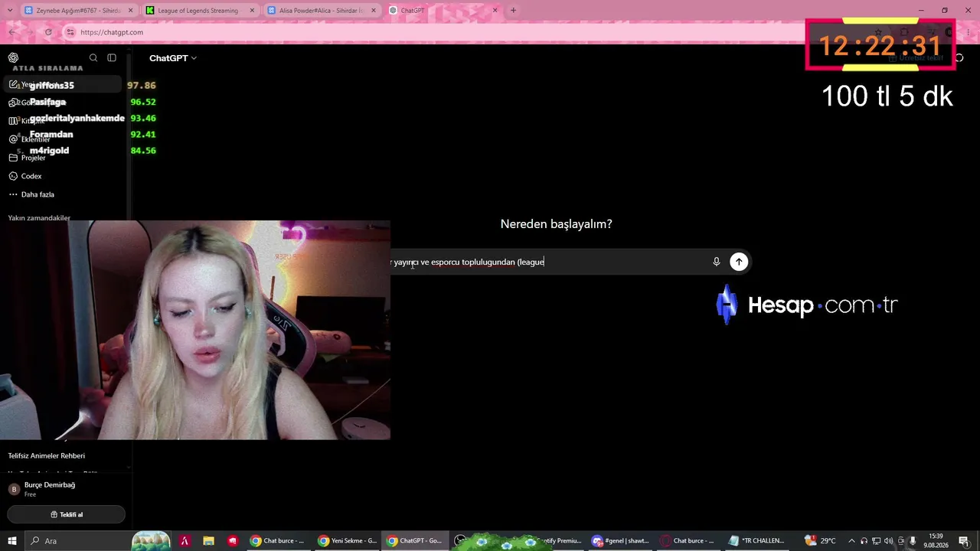Switch to the Alisa Powder#Alica tab
The width and height of the screenshot is (980, 551).
[321, 11]
